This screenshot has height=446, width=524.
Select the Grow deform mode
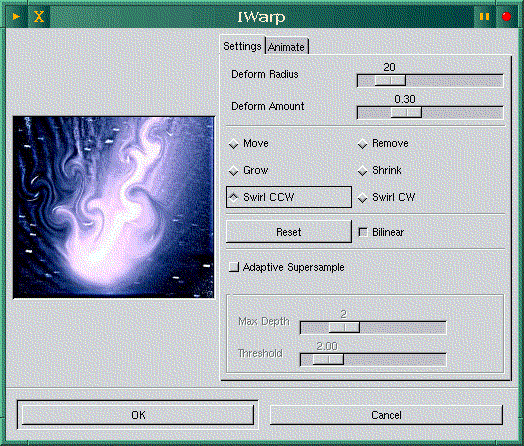click(x=249, y=170)
